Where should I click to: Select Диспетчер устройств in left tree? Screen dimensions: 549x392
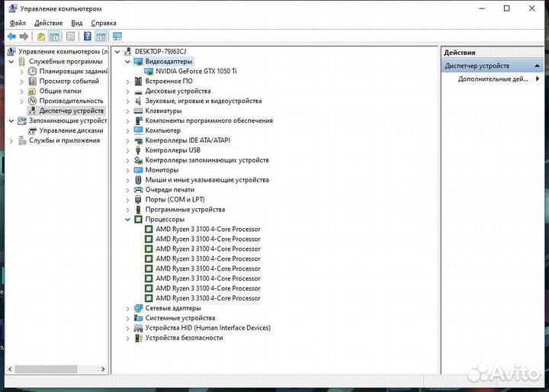[72, 111]
